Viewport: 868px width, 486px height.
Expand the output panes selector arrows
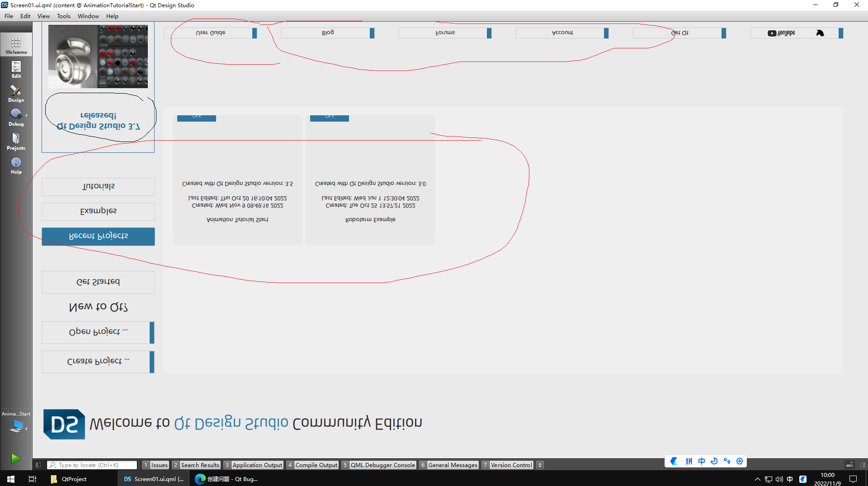(540, 465)
